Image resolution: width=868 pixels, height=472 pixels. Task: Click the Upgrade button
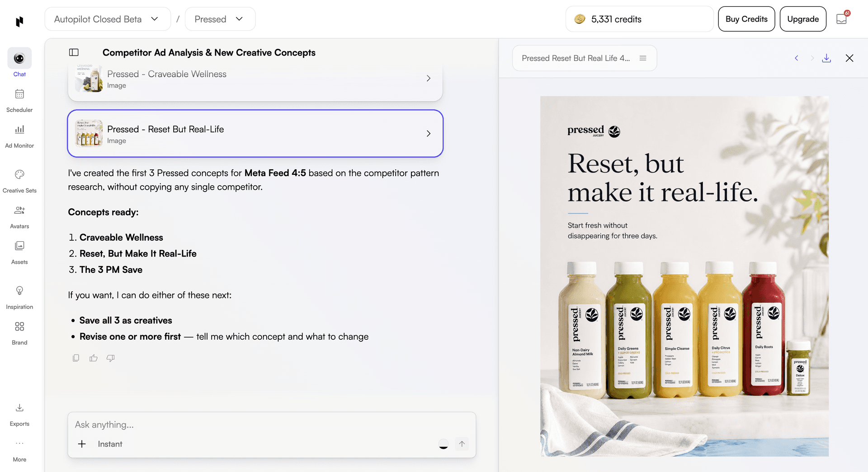click(x=803, y=19)
